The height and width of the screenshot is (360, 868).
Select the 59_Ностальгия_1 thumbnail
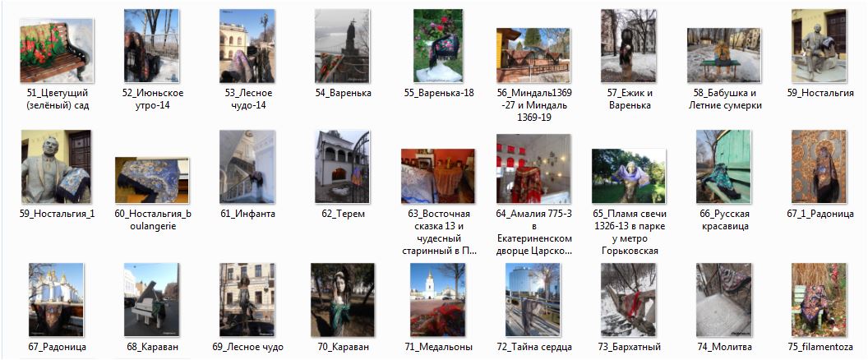click(57, 167)
